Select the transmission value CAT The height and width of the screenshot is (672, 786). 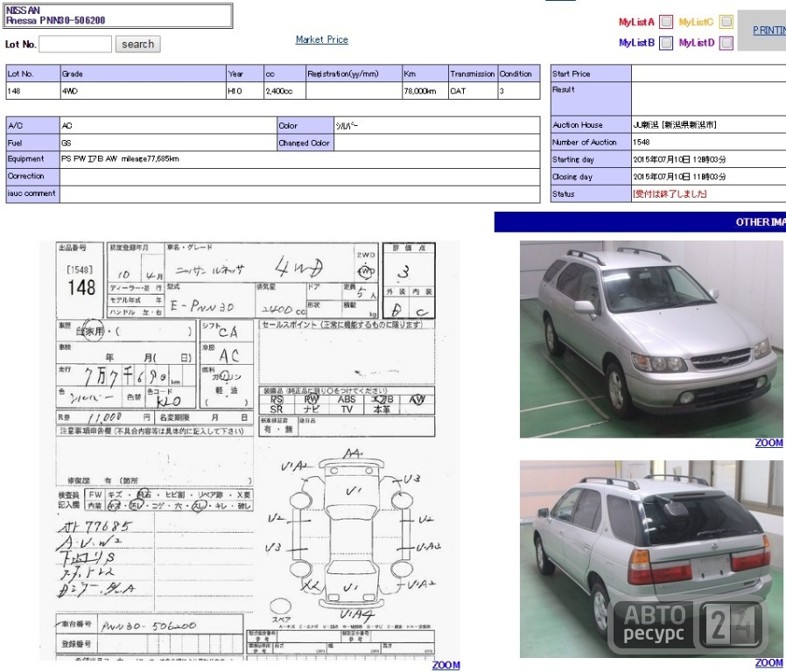(x=458, y=91)
